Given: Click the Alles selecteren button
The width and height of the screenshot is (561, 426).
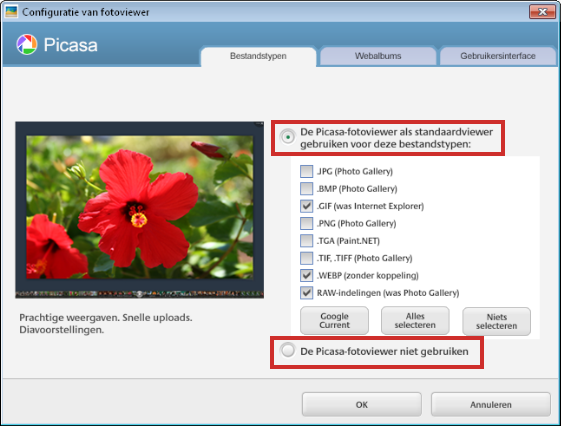Looking at the screenshot, I should tap(415, 320).
